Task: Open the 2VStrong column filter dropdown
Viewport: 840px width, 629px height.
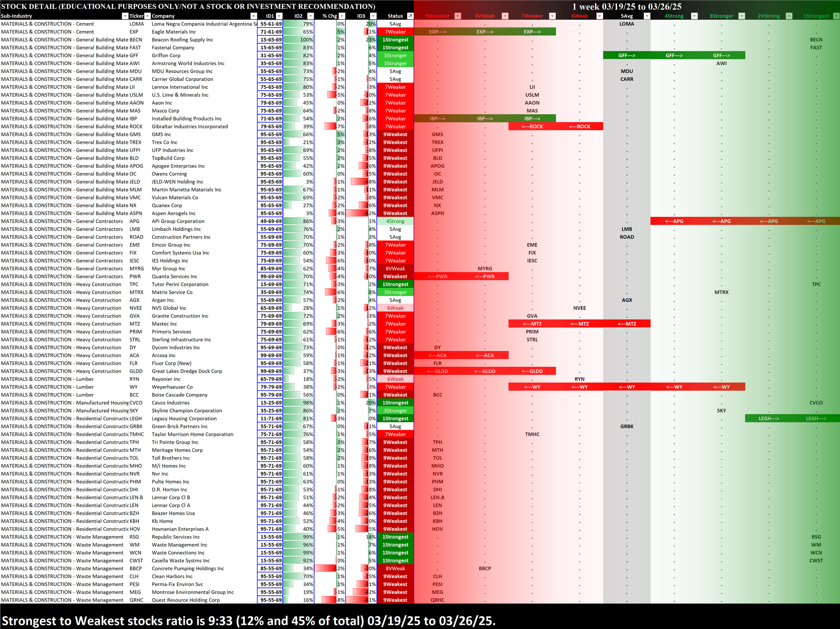Action: point(789,16)
